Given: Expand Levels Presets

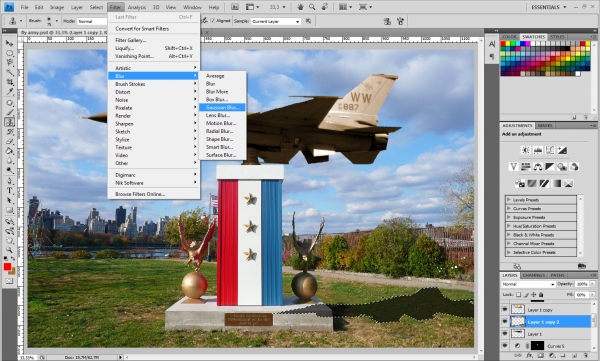Looking at the screenshot, I should pyautogui.click(x=509, y=199).
